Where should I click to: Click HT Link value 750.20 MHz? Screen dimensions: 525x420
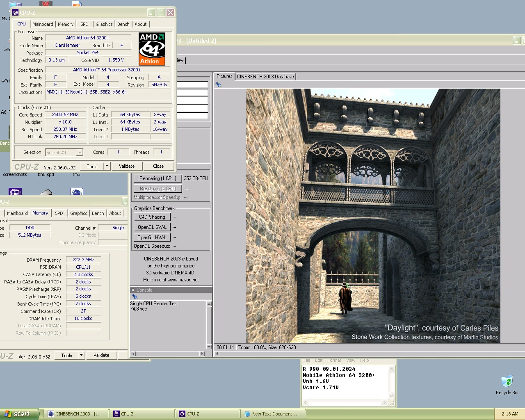pyautogui.click(x=65, y=137)
